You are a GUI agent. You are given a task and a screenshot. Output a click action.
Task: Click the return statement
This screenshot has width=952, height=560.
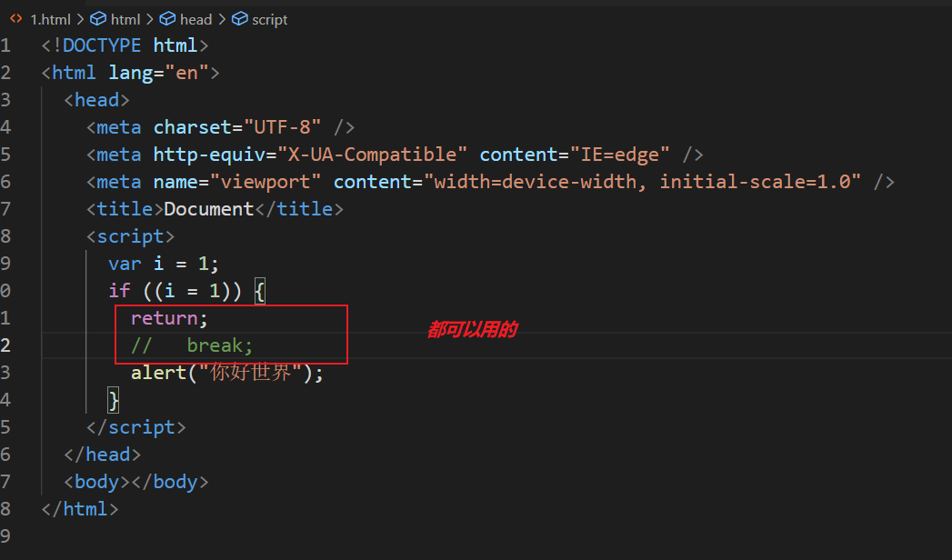[169, 318]
